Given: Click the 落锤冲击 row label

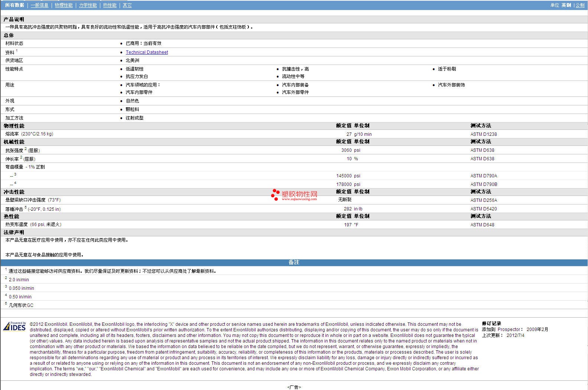Looking at the screenshot, I should [33, 209].
